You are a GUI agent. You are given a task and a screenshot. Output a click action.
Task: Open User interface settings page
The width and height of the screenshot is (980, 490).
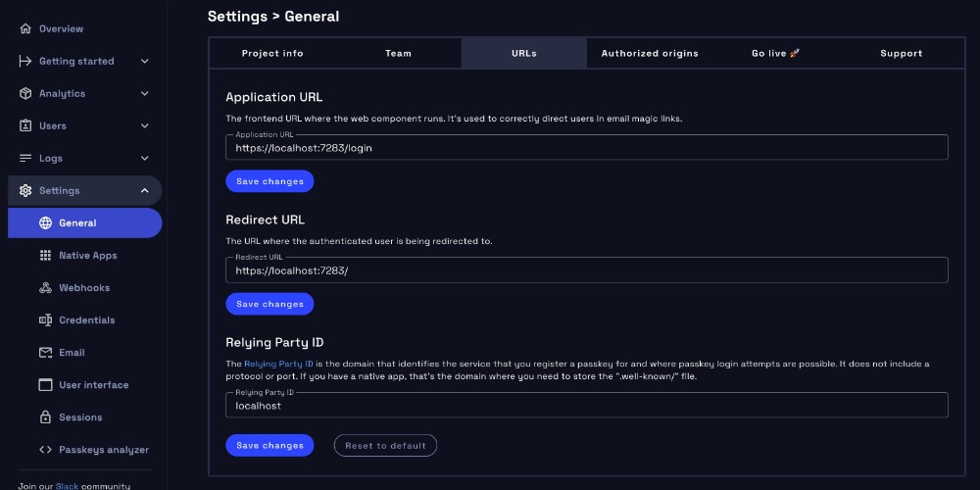pyautogui.click(x=84, y=385)
